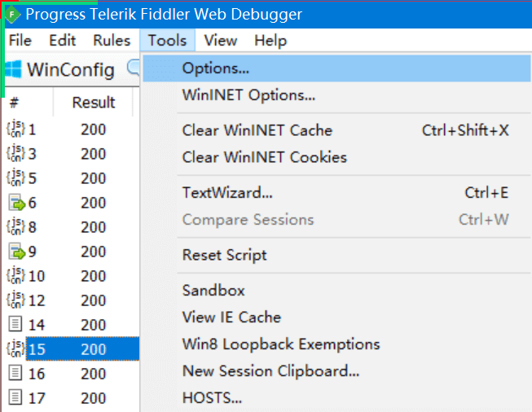The height and width of the screenshot is (412, 532).
Task: Open the Rules menu
Action: 112,40
